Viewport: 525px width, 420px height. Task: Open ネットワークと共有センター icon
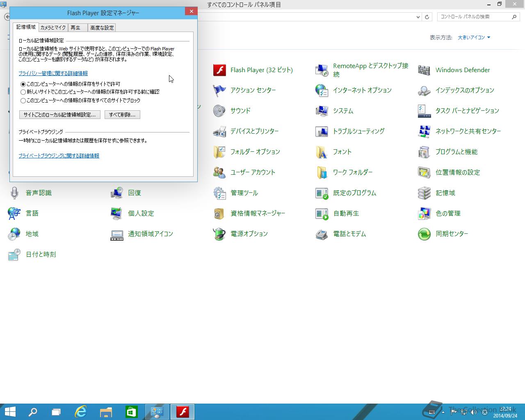point(425,132)
